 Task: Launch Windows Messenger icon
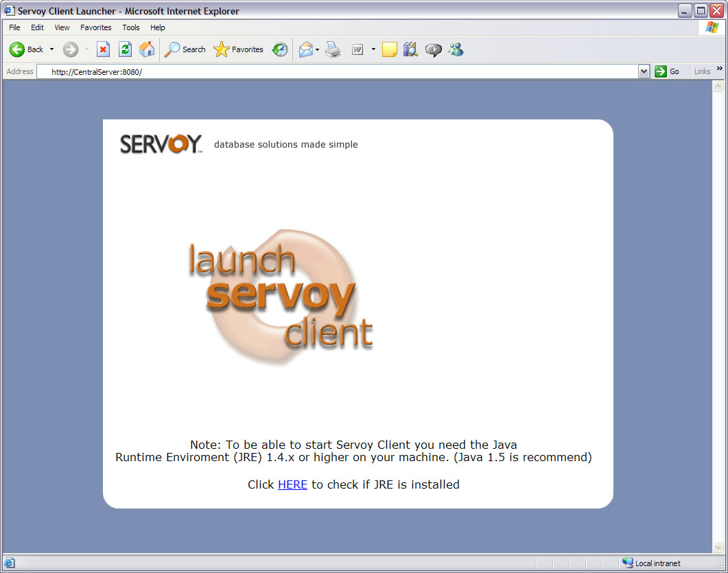tap(456, 49)
